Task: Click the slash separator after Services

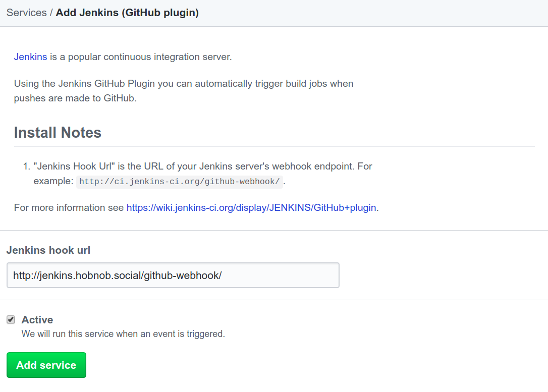Action: (51, 13)
